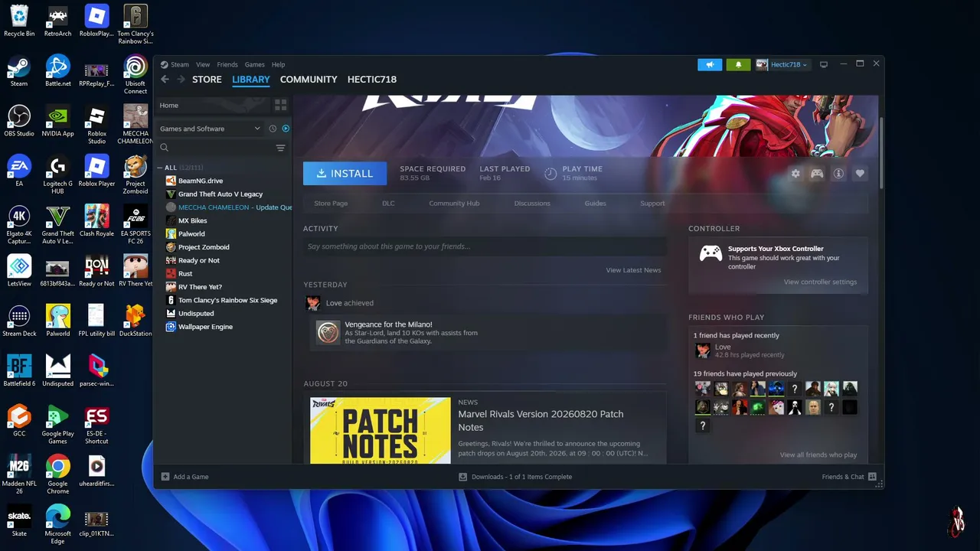
Task: Open Google Chrome desktop shortcut
Action: point(58,474)
